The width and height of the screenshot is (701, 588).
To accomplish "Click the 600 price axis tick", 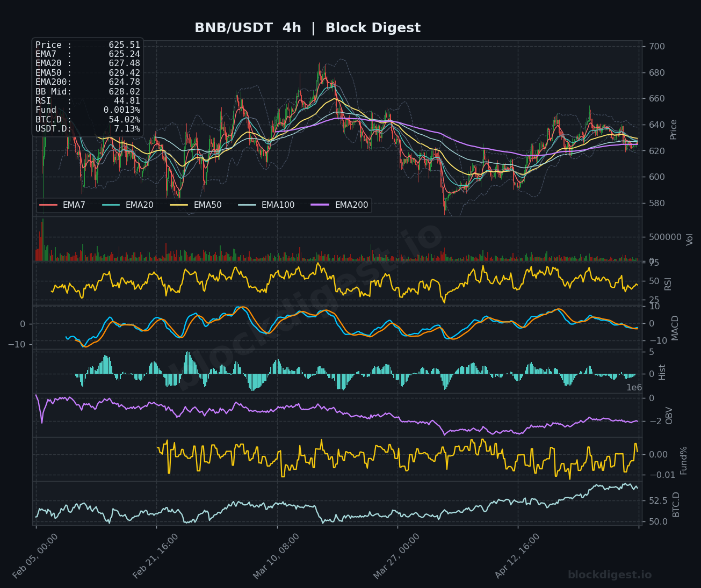I will coord(657,177).
